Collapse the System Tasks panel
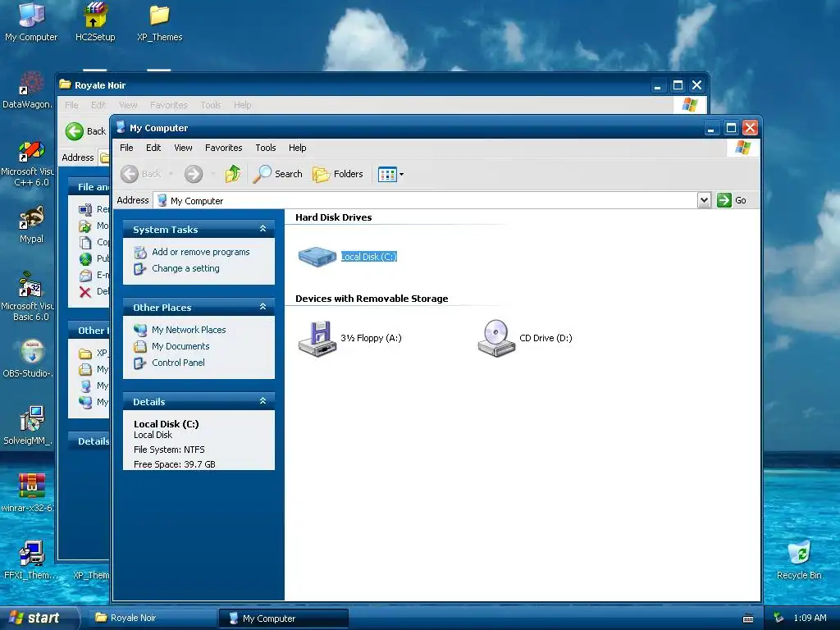The width and height of the screenshot is (840, 630). 262,229
